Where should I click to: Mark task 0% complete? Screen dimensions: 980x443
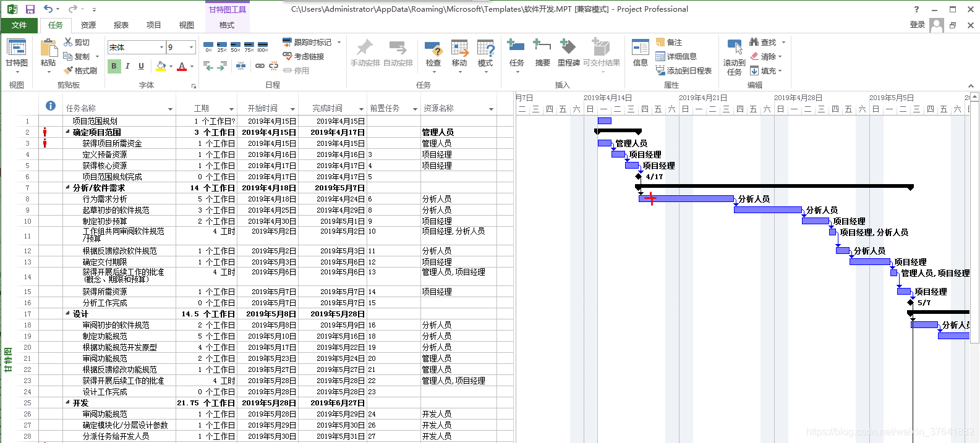pos(208,47)
